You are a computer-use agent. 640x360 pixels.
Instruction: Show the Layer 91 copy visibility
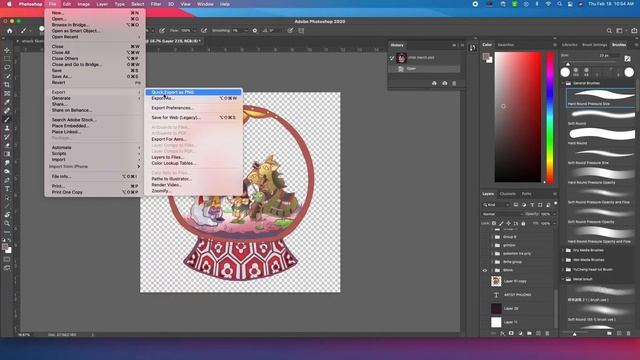pyautogui.click(x=485, y=281)
